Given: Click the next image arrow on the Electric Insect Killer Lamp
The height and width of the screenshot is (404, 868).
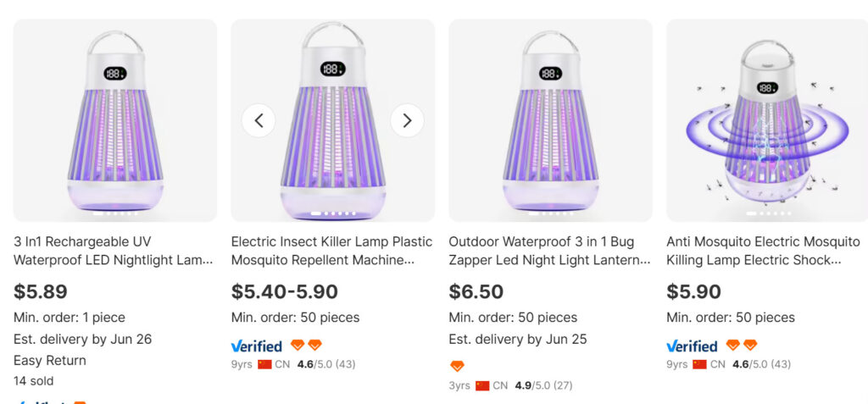Looking at the screenshot, I should tap(407, 120).
